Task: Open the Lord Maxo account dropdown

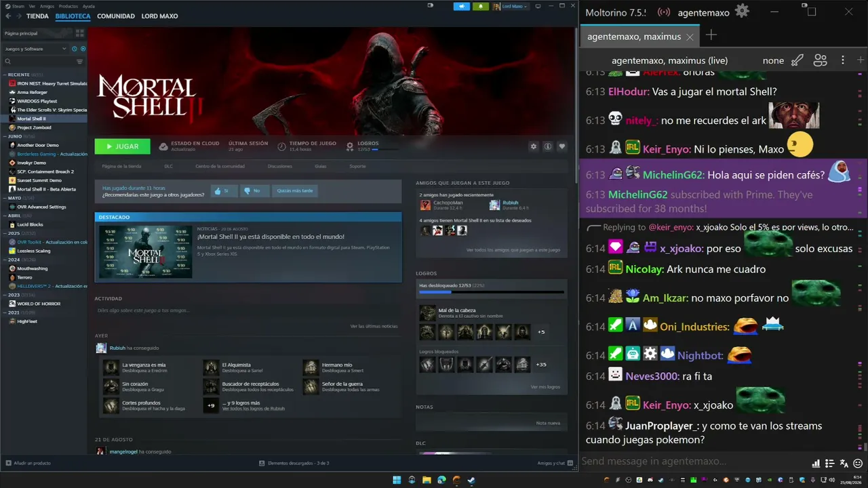Action: [510, 7]
